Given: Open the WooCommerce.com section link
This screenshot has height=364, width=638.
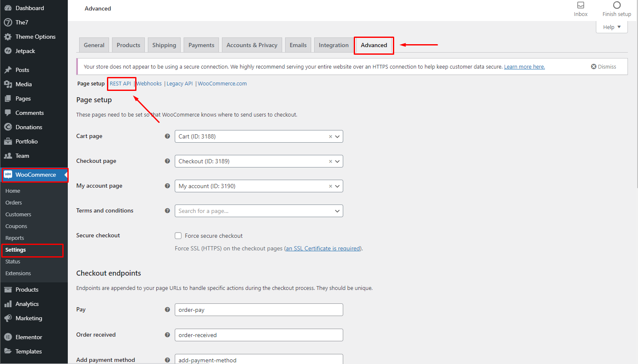Looking at the screenshot, I should coord(222,83).
